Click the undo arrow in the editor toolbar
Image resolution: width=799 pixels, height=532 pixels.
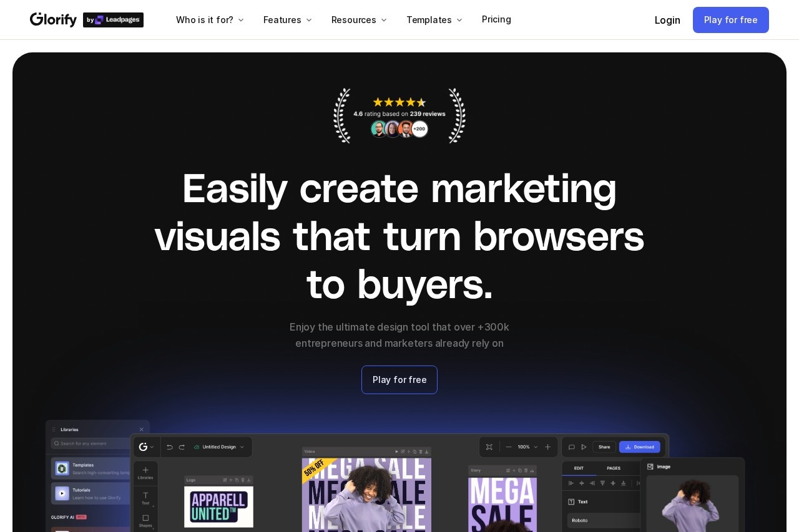(169, 447)
